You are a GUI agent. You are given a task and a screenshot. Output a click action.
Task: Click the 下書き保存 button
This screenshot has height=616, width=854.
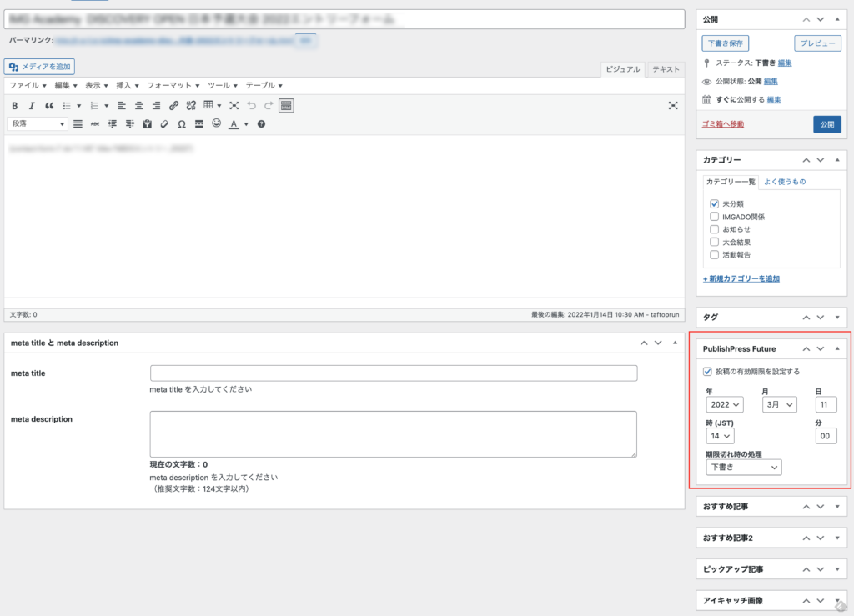(x=726, y=43)
